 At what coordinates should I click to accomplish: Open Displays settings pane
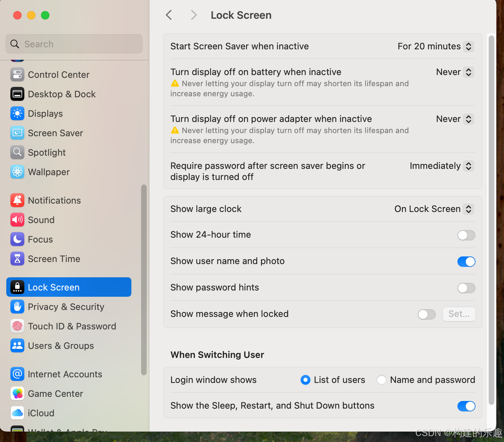[69, 113]
